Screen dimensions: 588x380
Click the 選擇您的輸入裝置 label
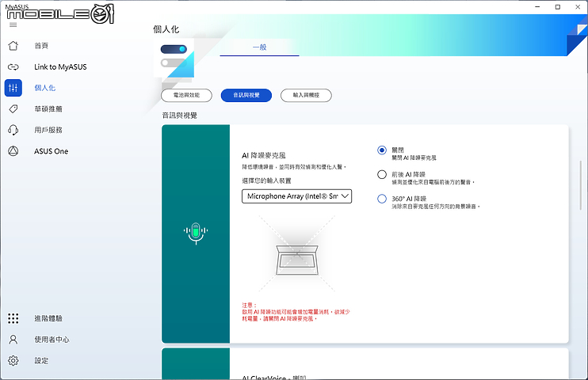[x=266, y=180]
